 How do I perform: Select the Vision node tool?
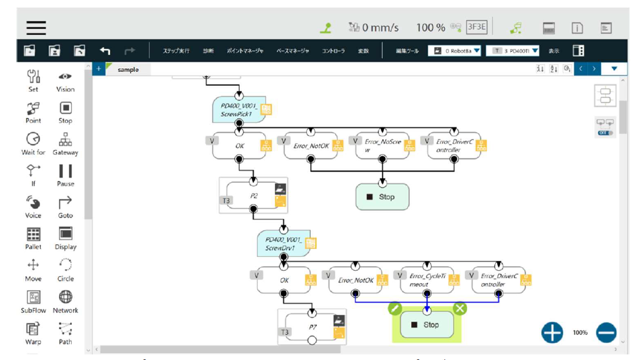[x=65, y=82]
